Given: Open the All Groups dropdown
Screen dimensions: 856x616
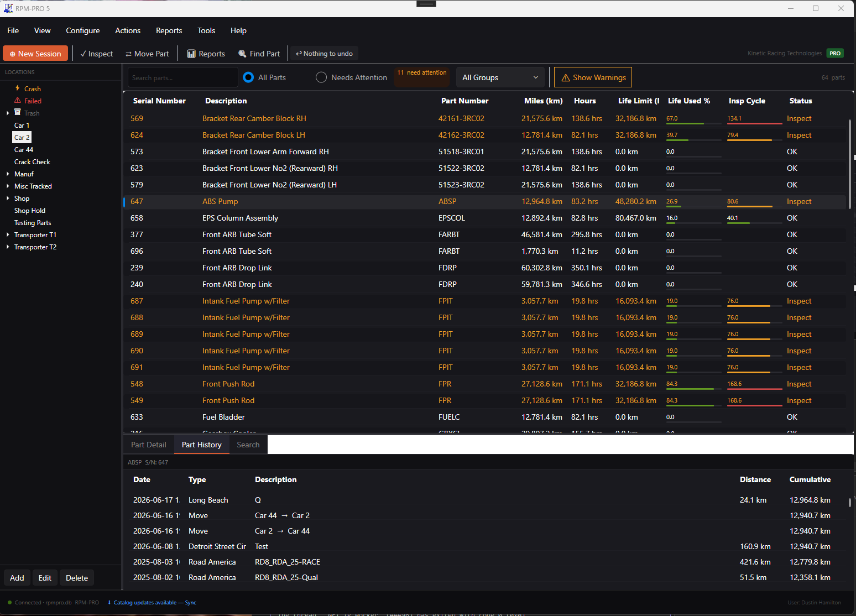Looking at the screenshot, I should tap(500, 77).
